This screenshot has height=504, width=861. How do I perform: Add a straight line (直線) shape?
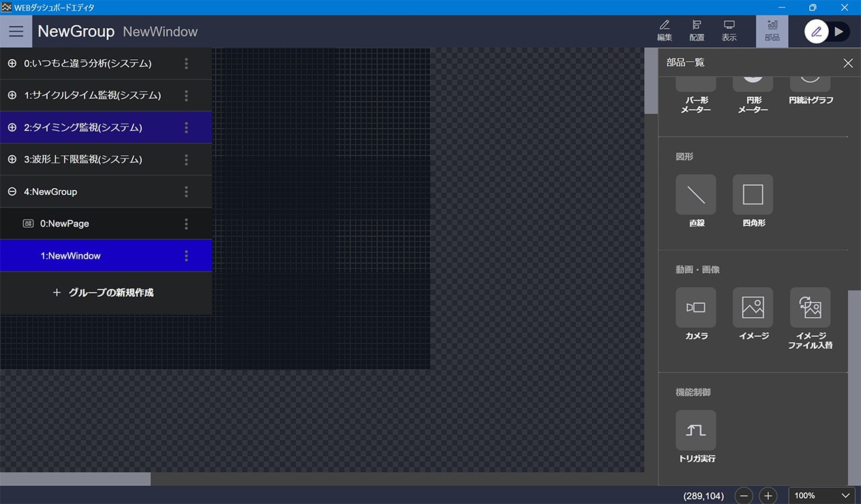point(696,195)
